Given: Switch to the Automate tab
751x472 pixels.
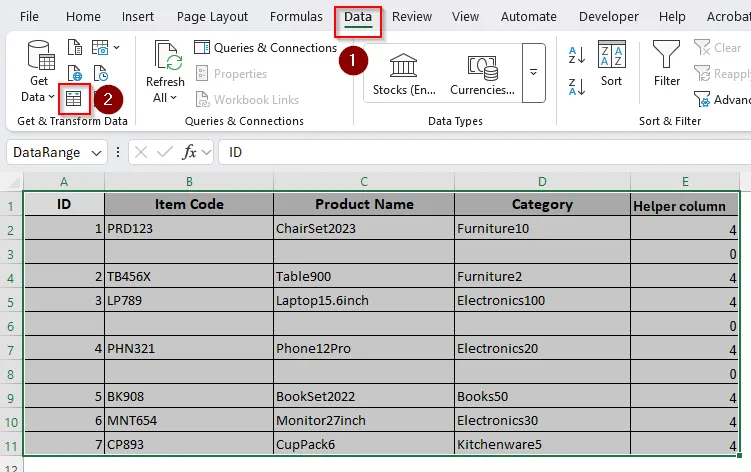Looking at the screenshot, I should point(529,17).
